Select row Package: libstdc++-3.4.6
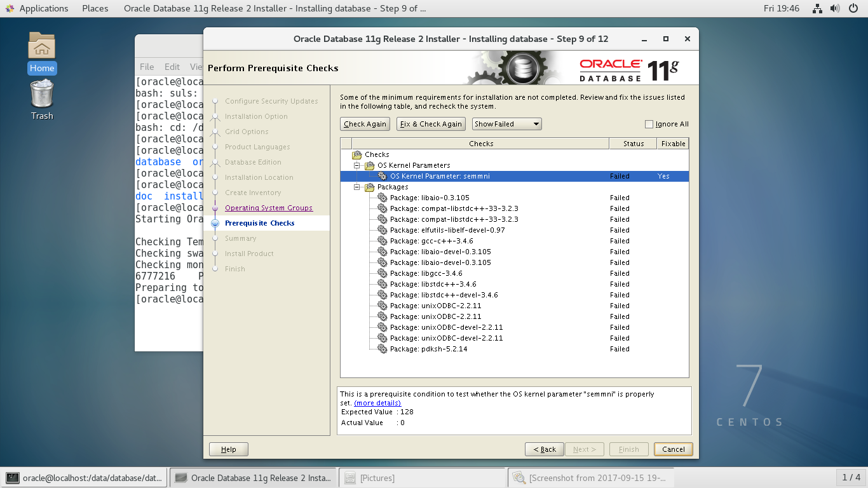The height and width of the screenshot is (488, 868). coord(515,284)
